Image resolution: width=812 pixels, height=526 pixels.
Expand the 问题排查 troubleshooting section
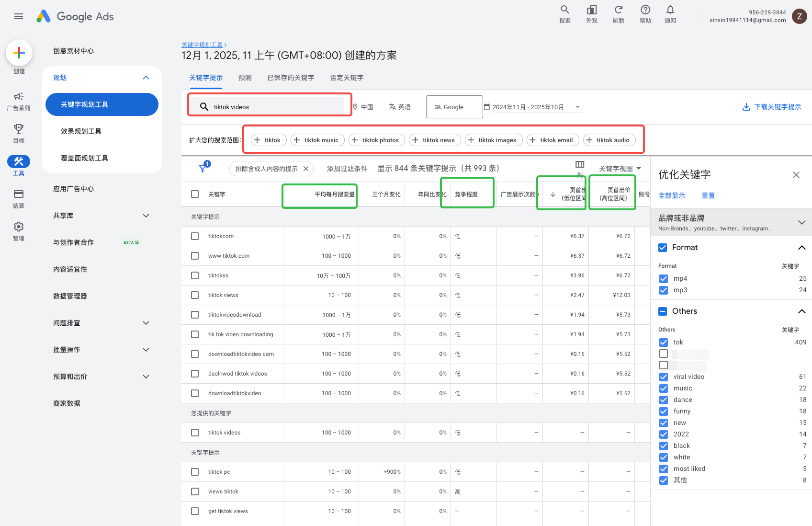click(x=146, y=323)
